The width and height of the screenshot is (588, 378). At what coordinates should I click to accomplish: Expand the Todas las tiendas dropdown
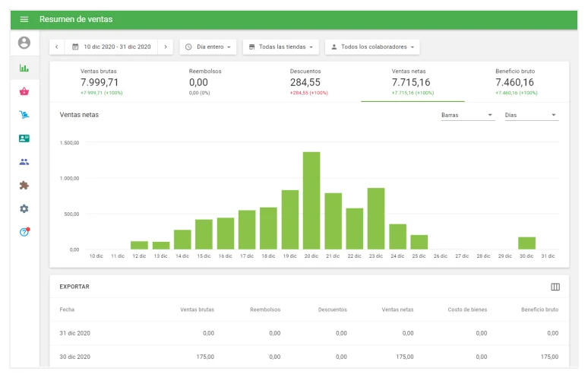pyautogui.click(x=281, y=47)
